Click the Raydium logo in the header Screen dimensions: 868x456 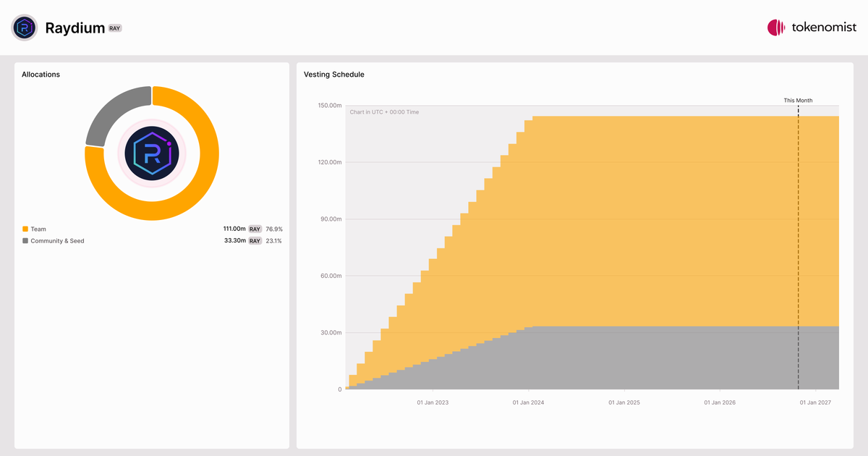click(x=24, y=28)
